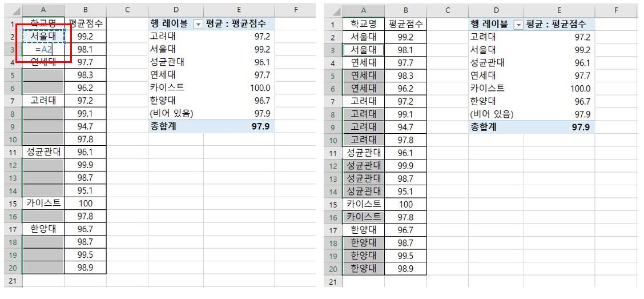Image resolution: width=644 pixels, height=299 pixels.
Task: Click 한양대 cell A17 in left sheet
Action: click(x=43, y=229)
